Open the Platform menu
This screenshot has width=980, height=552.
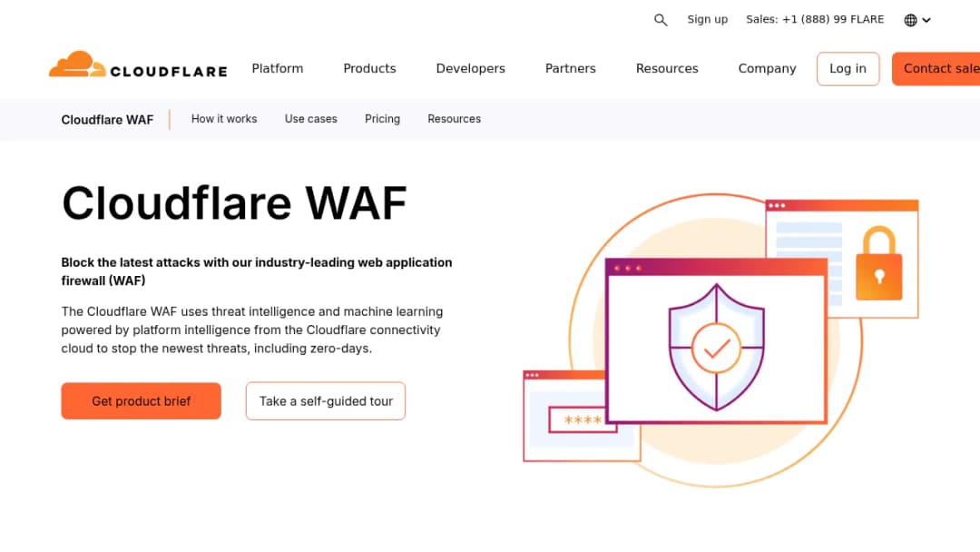pyautogui.click(x=278, y=69)
